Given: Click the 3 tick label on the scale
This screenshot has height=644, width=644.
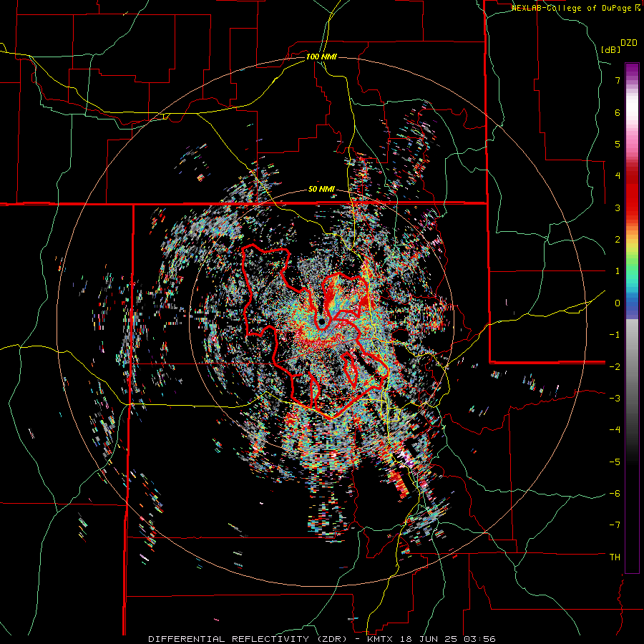Looking at the screenshot, I should pos(618,208).
